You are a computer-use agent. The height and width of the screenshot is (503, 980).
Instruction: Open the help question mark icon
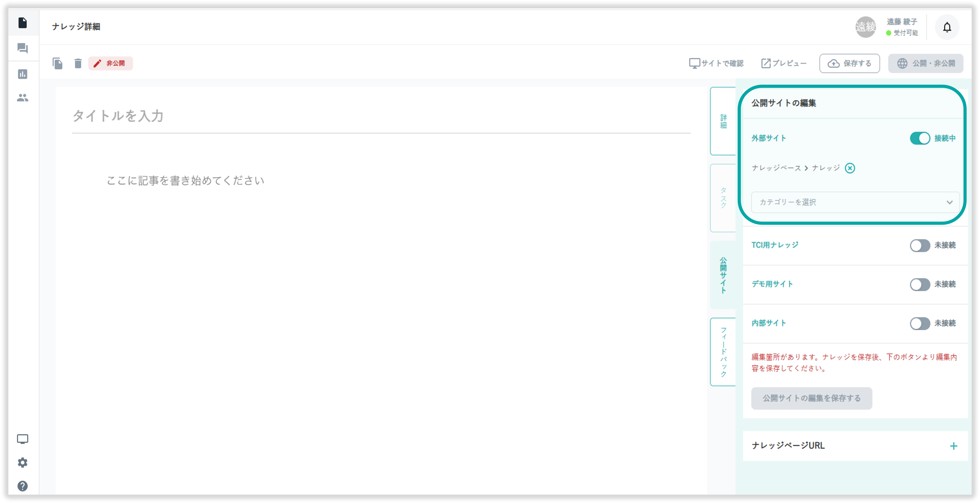pyautogui.click(x=22, y=486)
